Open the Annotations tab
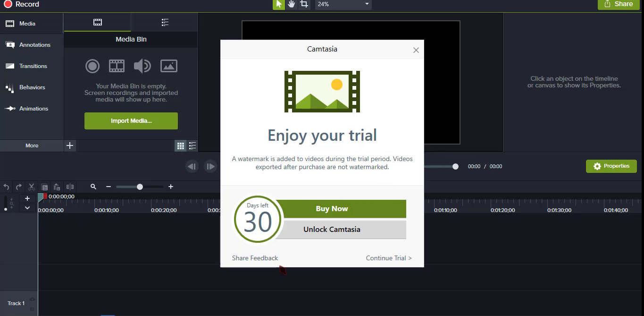 click(x=32, y=45)
